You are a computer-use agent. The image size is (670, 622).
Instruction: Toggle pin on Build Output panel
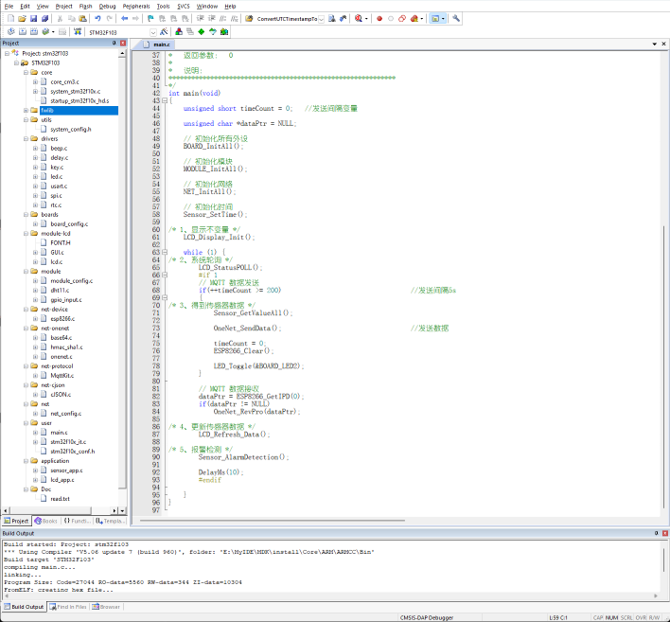click(x=656, y=533)
